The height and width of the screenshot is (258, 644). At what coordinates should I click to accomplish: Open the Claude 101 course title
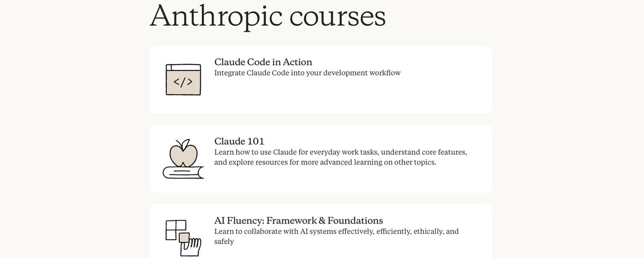tap(239, 141)
